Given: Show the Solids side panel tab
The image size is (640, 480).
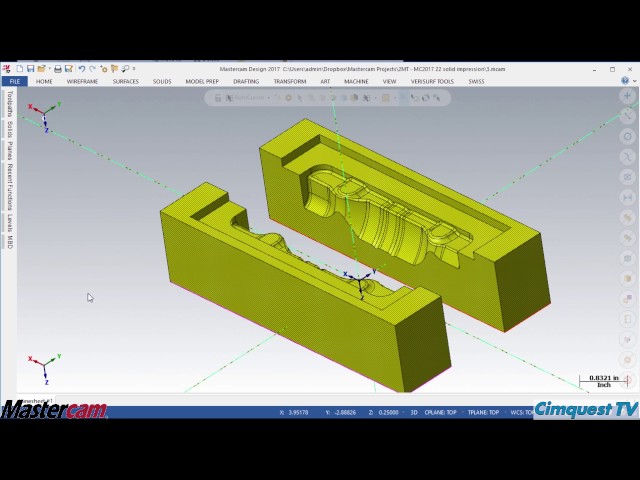Looking at the screenshot, I should point(10,129).
